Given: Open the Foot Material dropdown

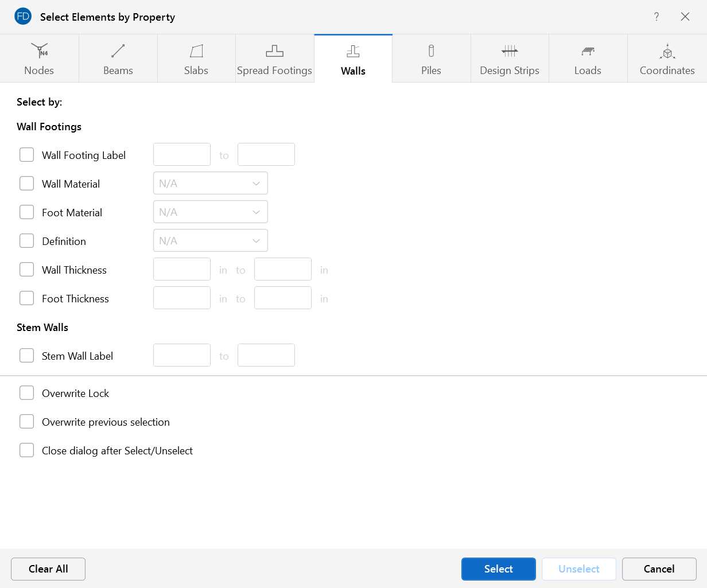Looking at the screenshot, I should 210,212.
